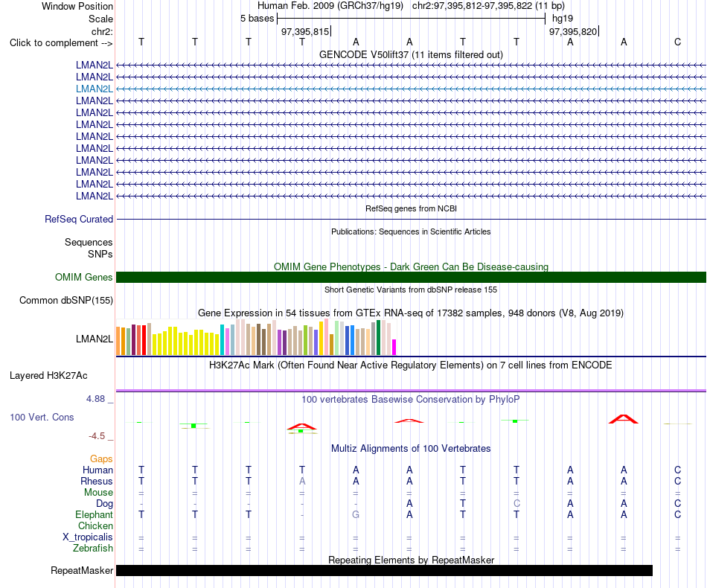Click the 97,395,815 coordinate marker
707x588 pixels.
[305, 31]
